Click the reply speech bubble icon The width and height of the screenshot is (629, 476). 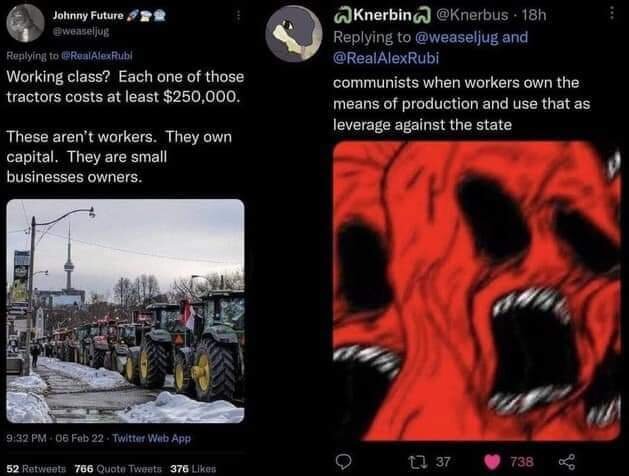[343, 462]
